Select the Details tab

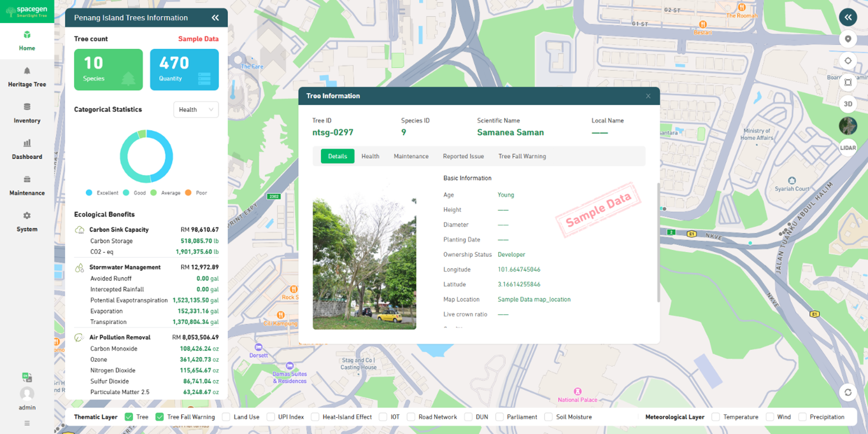[x=337, y=156]
